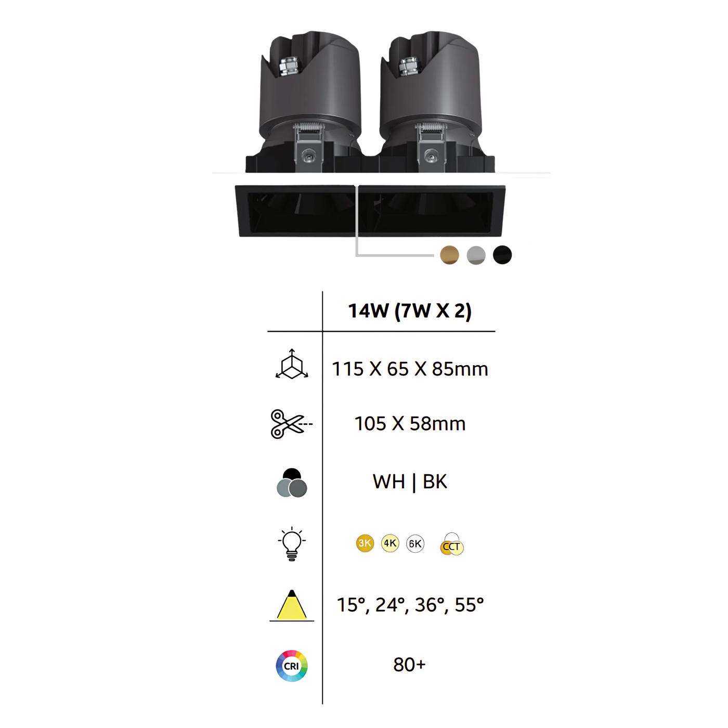
Task: Click the 80+ CRI value
Action: (x=409, y=665)
